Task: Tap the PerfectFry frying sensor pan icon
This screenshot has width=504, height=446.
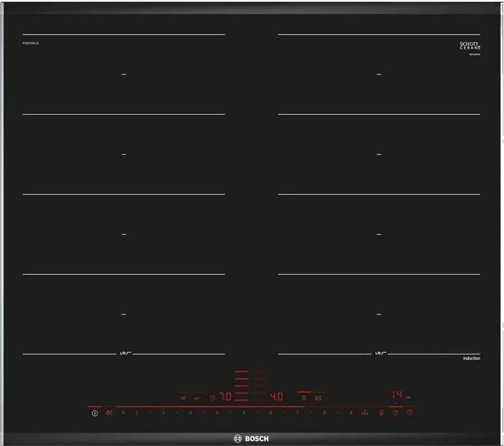Action: pyautogui.click(x=183, y=398)
